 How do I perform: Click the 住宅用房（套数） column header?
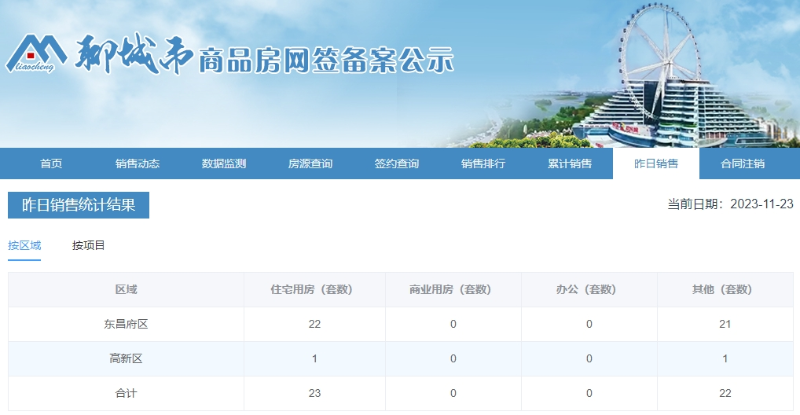[x=314, y=290]
